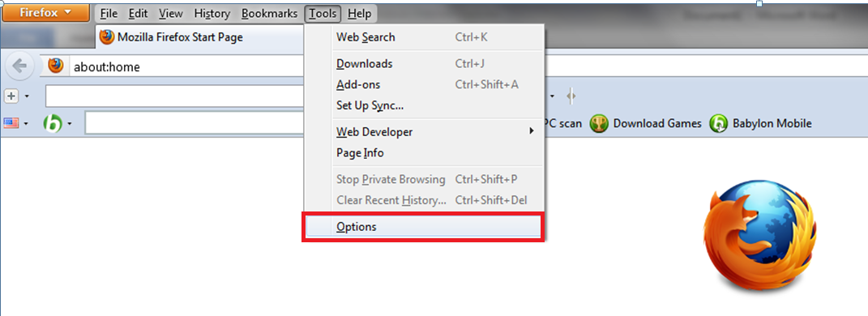Click Set Up Sync menu entry

pos(425,105)
